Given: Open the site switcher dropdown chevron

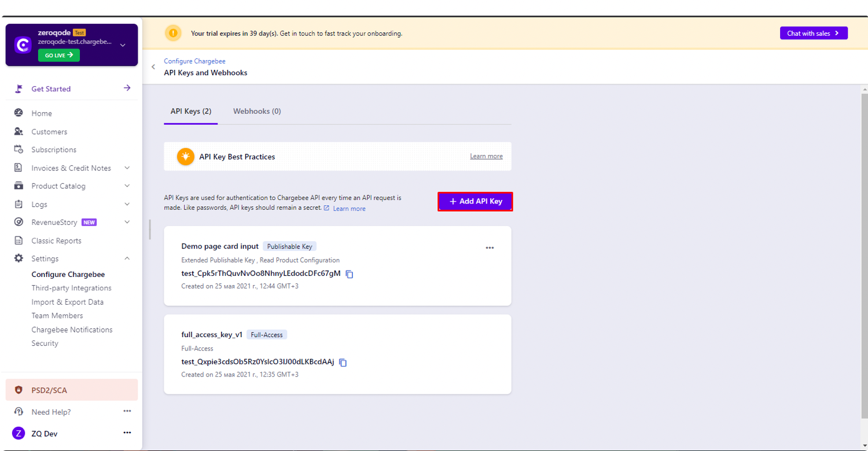Looking at the screenshot, I should (123, 45).
